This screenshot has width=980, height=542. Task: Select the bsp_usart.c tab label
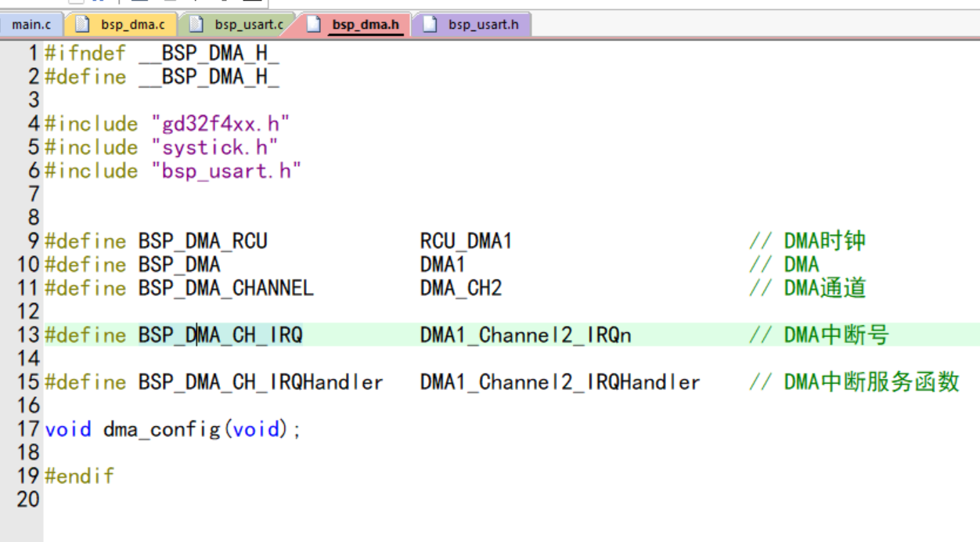click(249, 24)
